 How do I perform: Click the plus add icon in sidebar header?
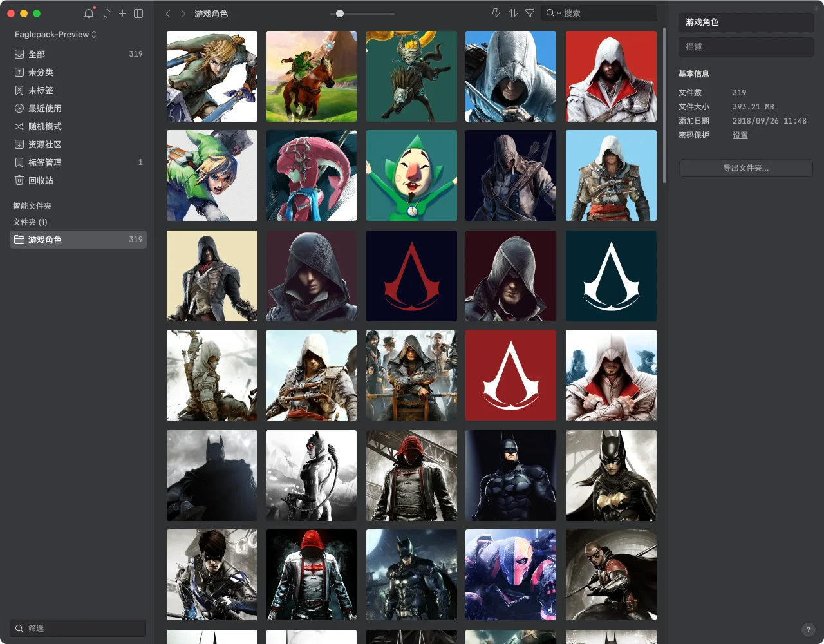pos(122,14)
